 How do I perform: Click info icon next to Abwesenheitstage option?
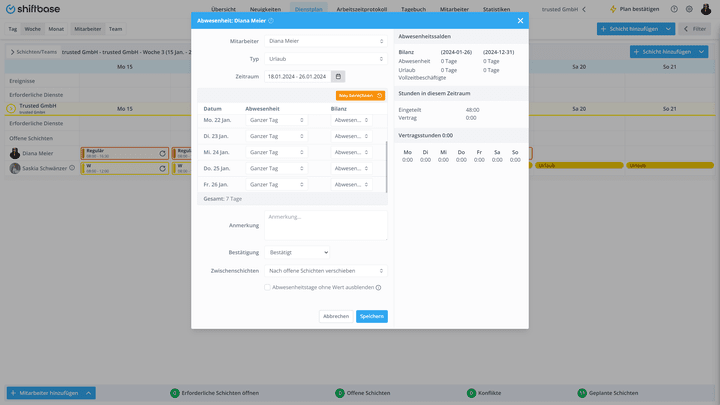coord(378,287)
